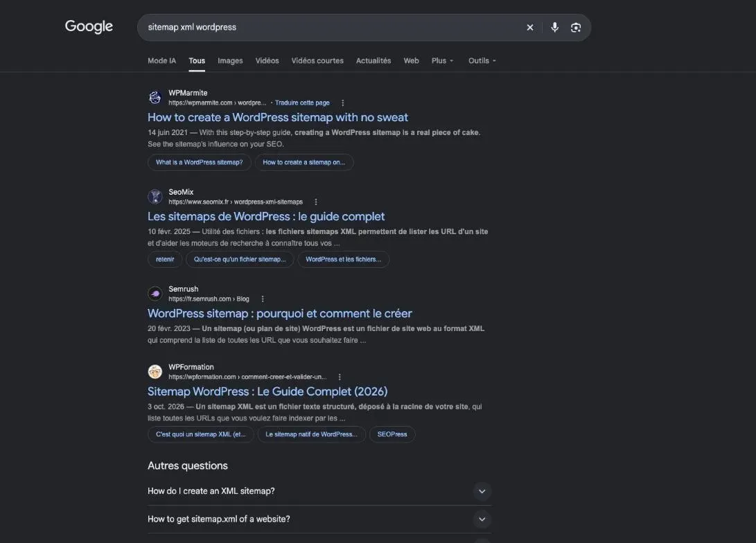Image resolution: width=756 pixels, height=543 pixels.
Task: Click 'What is a WordPress sitemap?' chip
Action: tap(199, 162)
